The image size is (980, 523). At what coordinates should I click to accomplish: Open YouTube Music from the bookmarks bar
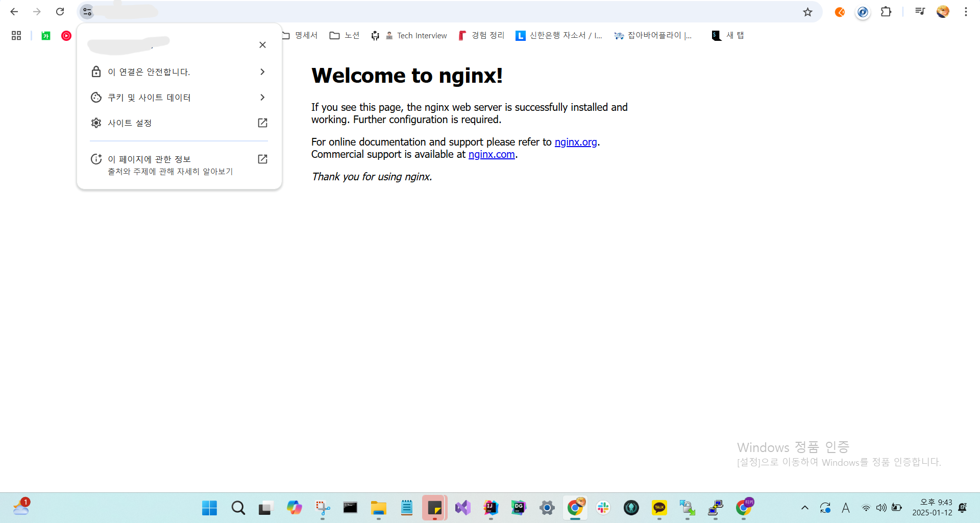[x=66, y=35]
